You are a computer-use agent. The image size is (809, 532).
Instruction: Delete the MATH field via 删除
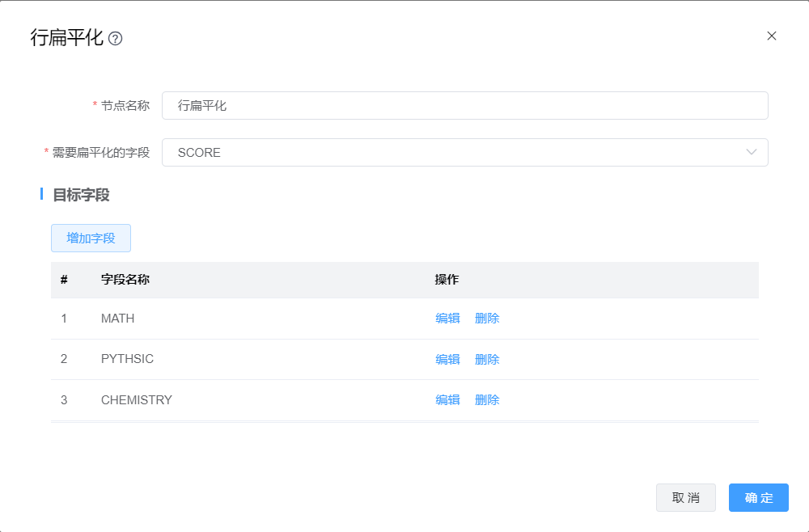pyautogui.click(x=487, y=319)
